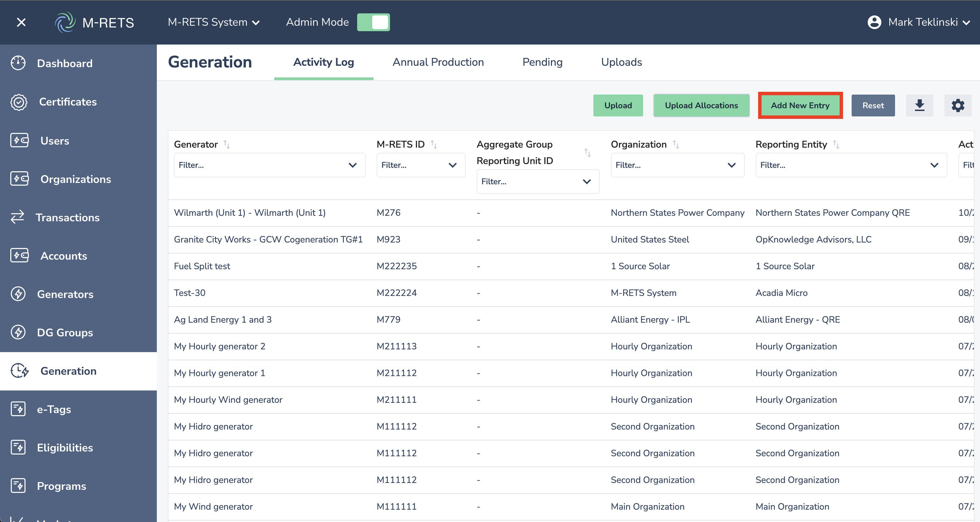
Task: Open table settings gear icon
Action: tap(957, 105)
